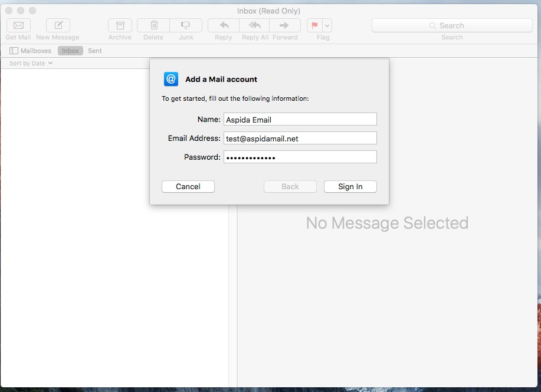Viewport: 541px width, 392px height.
Task: Click the Search field in toolbar
Action: click(x=452, y=25)
